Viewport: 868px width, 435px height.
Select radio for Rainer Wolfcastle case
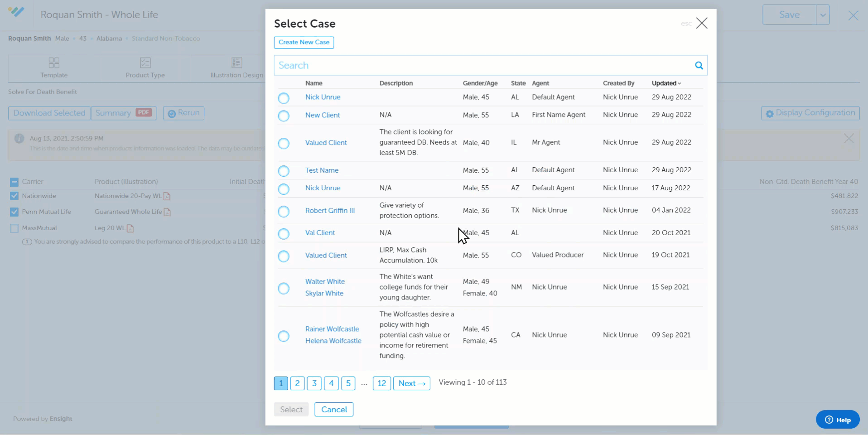click(x=284, y=336)
